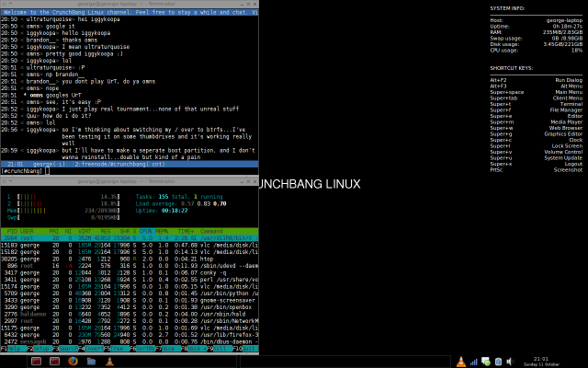Click the CrunchBang channel topic bar
The image size is (588, 368).
pos(130,12)
